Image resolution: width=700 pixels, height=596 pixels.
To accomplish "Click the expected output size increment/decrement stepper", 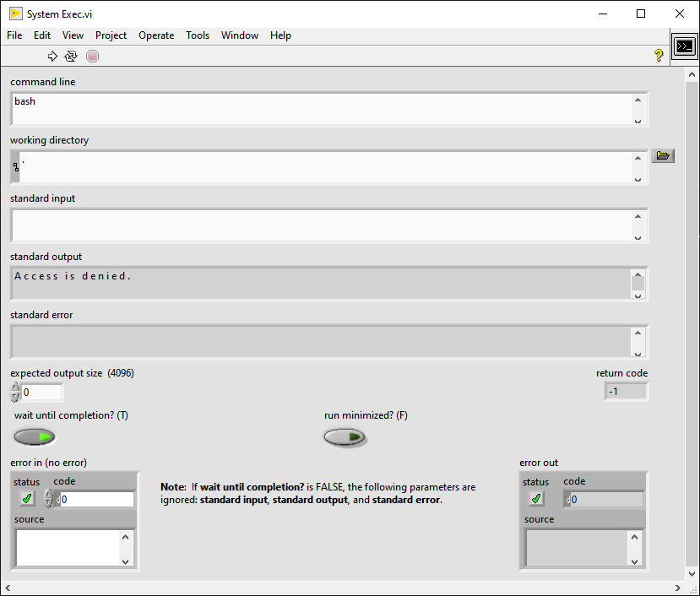I will pyautogui.click(x=15, y=392).
